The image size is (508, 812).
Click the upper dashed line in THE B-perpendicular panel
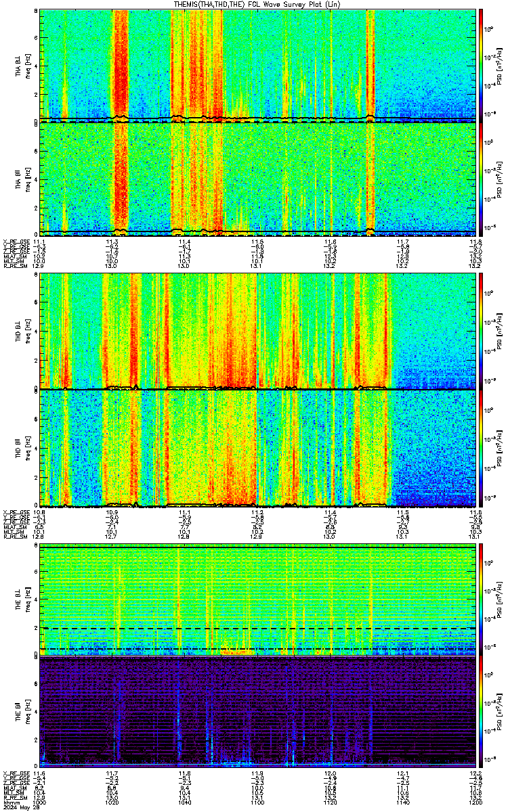coord(257,629)
